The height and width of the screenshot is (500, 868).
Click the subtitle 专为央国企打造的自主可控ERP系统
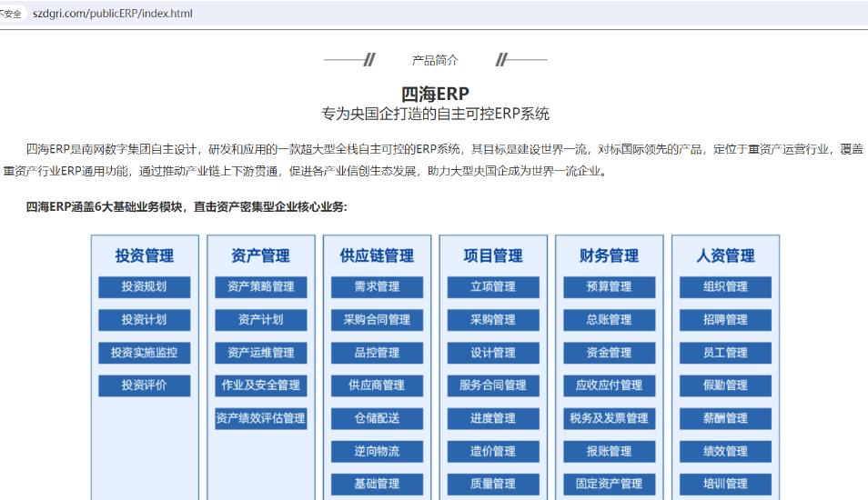pyautogui.click(x=435, y=114)
